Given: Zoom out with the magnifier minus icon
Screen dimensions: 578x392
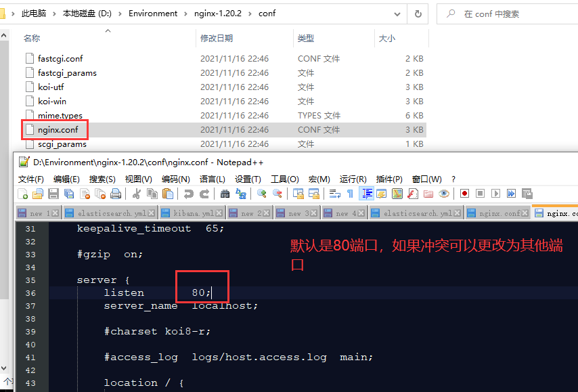Looking at the screenshot, I should click(x=277, y=194).
